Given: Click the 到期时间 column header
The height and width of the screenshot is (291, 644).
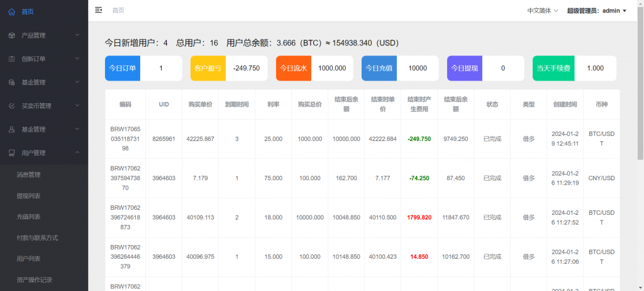Looking at the screenshot, I should 236,105.
